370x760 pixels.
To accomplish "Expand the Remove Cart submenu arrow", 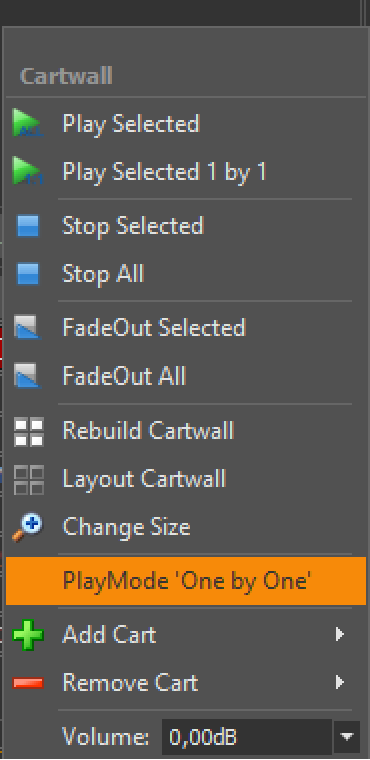I will click(x=340, y=682).
